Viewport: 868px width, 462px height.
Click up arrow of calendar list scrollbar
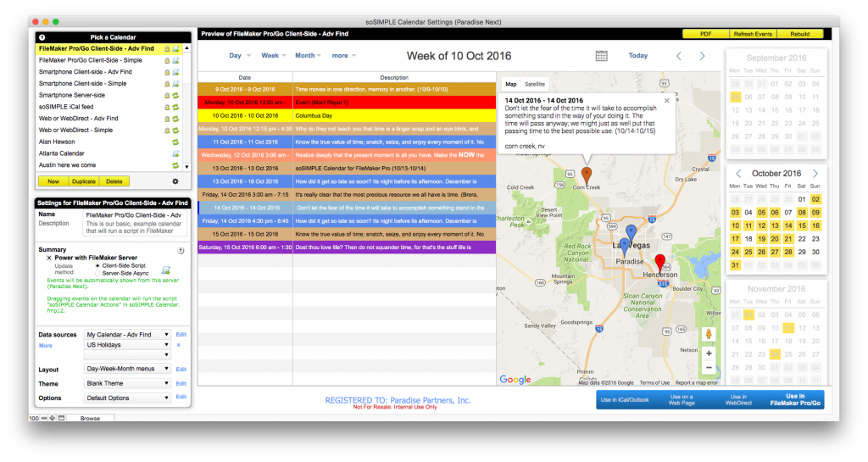point(187,48)
